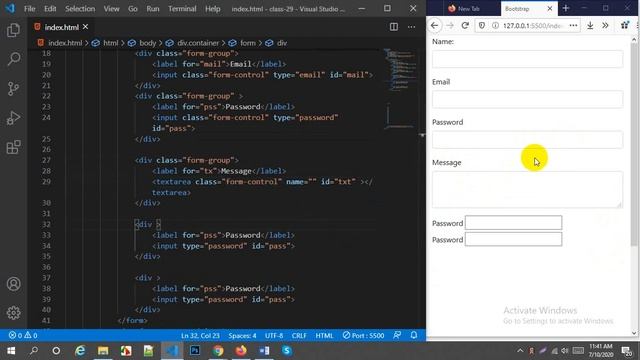640x360 pixels.
Task: Open the feedback icon in status bar
Action: 397,335
